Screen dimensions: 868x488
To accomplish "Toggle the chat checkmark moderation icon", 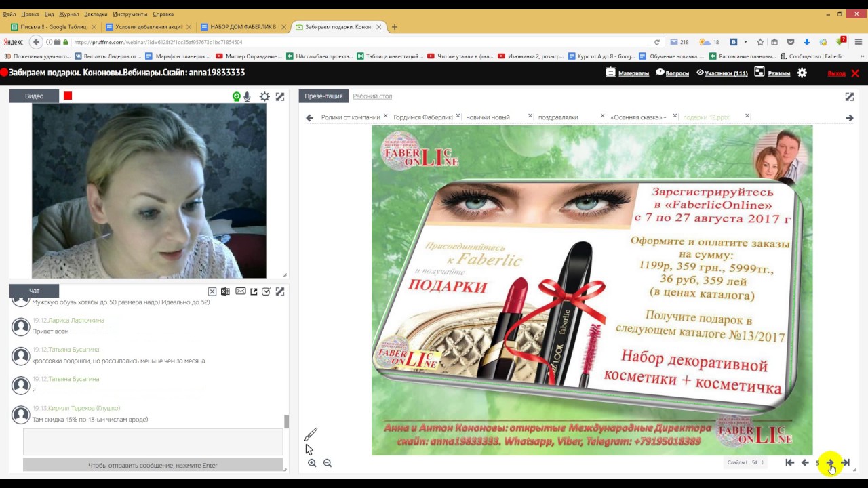I will point(267,291).
